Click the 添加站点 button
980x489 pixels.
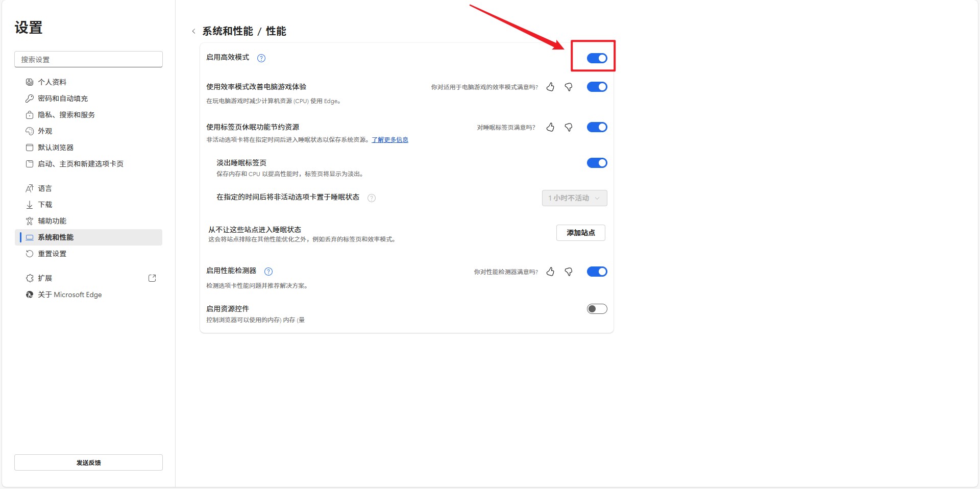click(580, 233)
